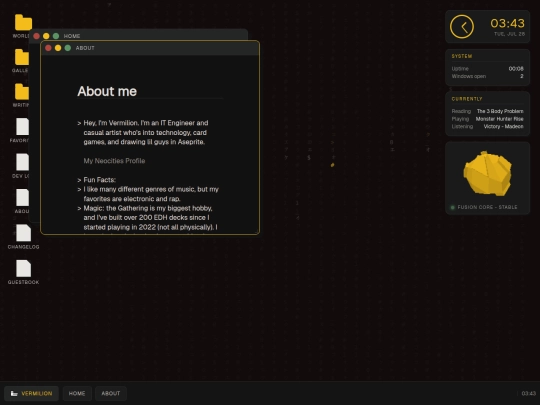Click the Currently widget heading

point(467,99)
